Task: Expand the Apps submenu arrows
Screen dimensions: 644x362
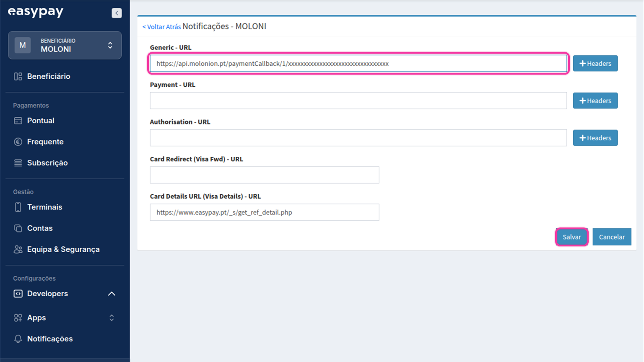Action: [112, 318]
